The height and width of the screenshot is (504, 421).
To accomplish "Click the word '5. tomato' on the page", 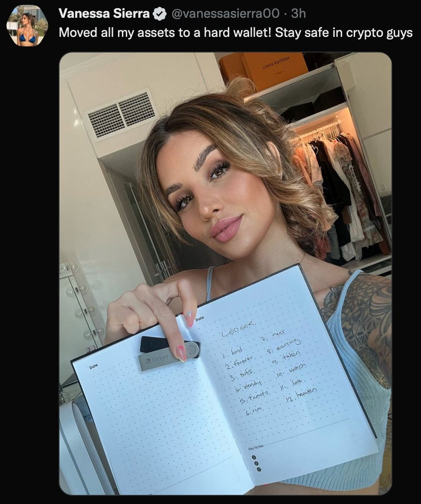I will [254, 396].
